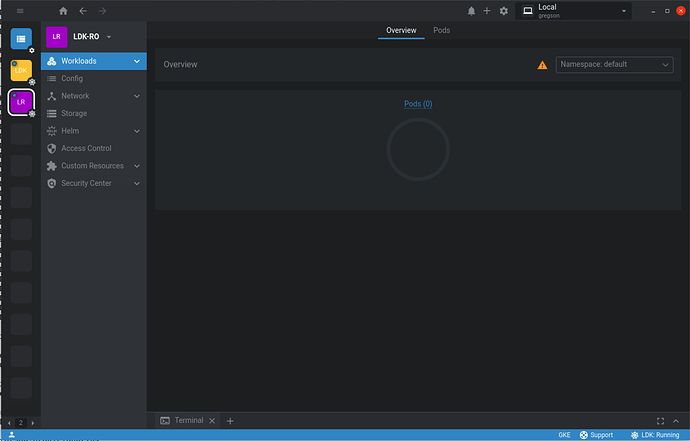Screen dimensions: 690x441
Task: Open the Local gregson space selector
Action: (x=573, y=11)
